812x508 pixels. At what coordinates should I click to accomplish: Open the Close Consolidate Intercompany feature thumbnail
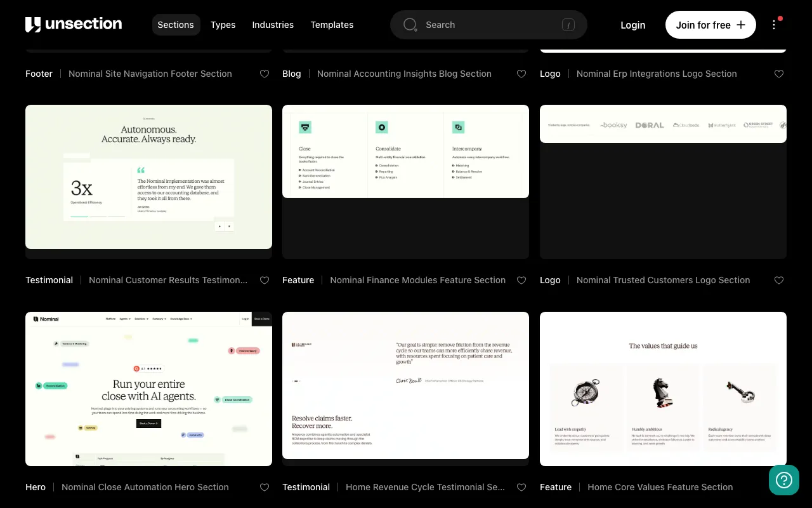[x=405, y=182]
